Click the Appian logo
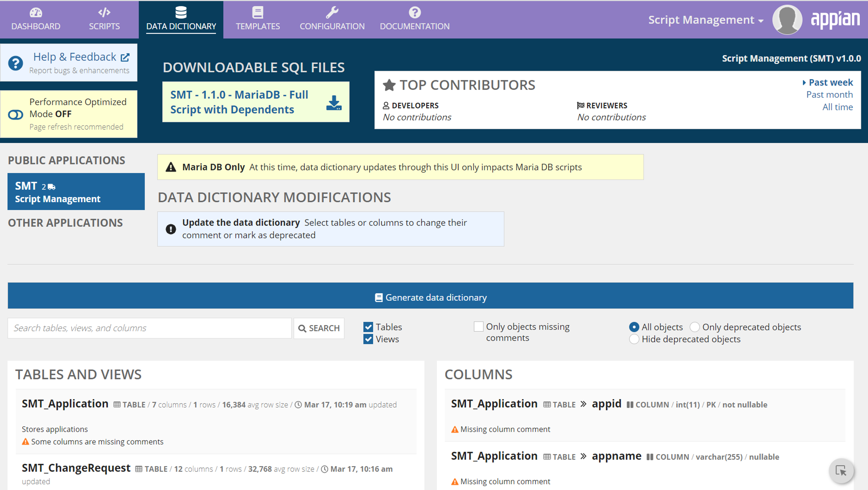Viewport: 868px width, 490px height. [835, 20]
